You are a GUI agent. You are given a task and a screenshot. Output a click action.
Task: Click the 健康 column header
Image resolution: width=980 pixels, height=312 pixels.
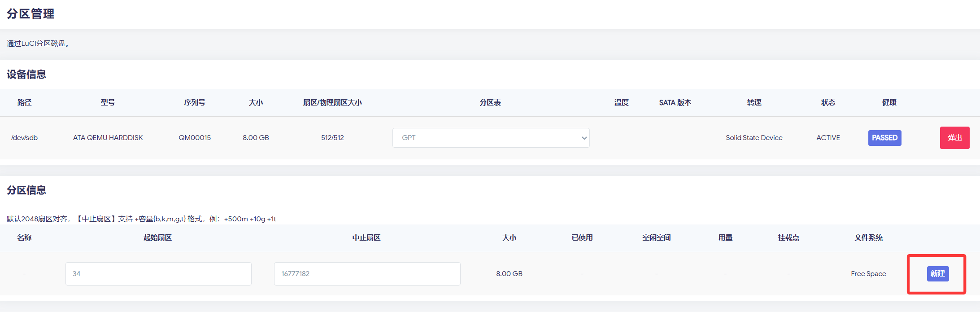[x=889, y=102]
